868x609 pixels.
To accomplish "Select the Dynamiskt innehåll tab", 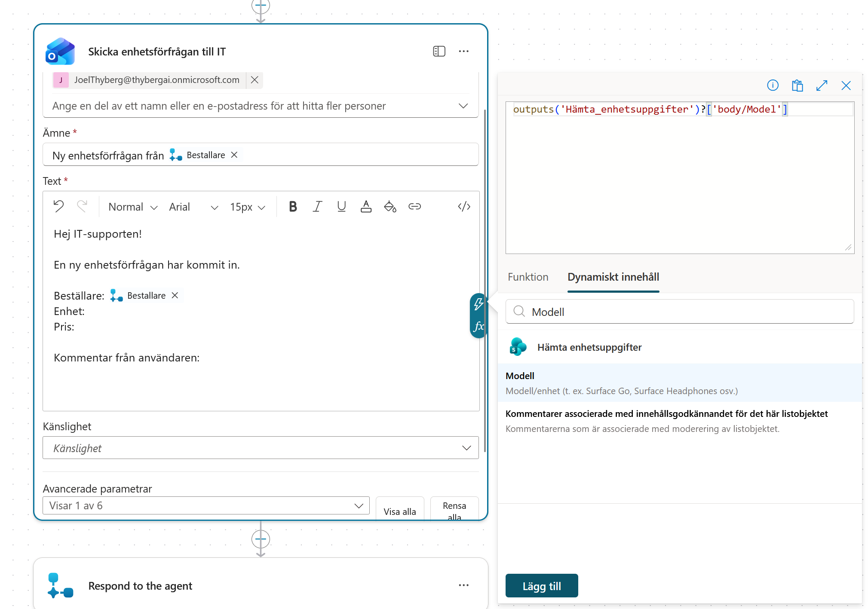I will (x=613, y=277).
